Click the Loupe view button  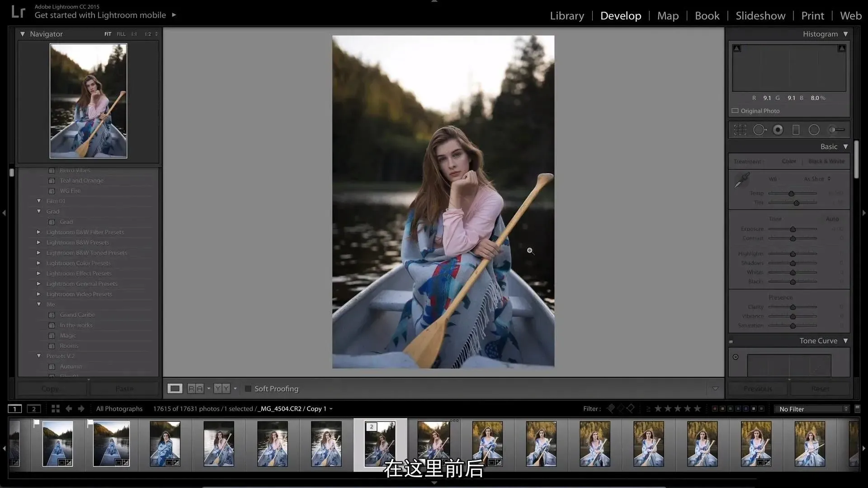click(x=175, y=389)
